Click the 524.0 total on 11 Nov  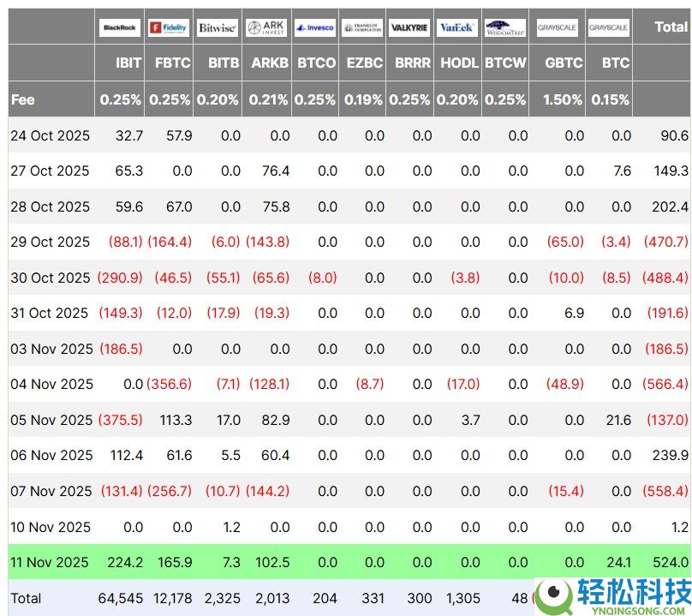tap(671, 562)
